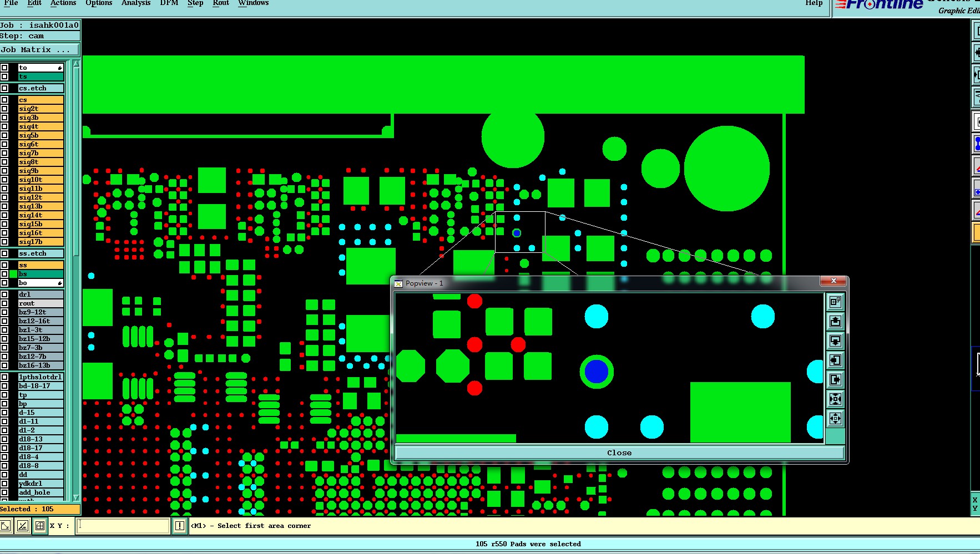The height and width of the screenshot is (554, 980).
Task: Toggle checkbox for layer sig2t
Action: coord(4,109)
